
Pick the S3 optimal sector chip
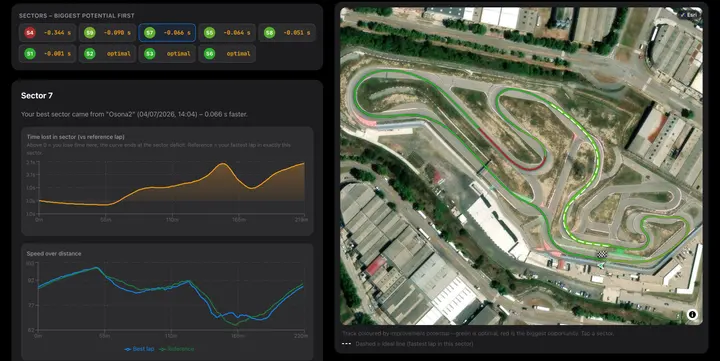(167, 54)
